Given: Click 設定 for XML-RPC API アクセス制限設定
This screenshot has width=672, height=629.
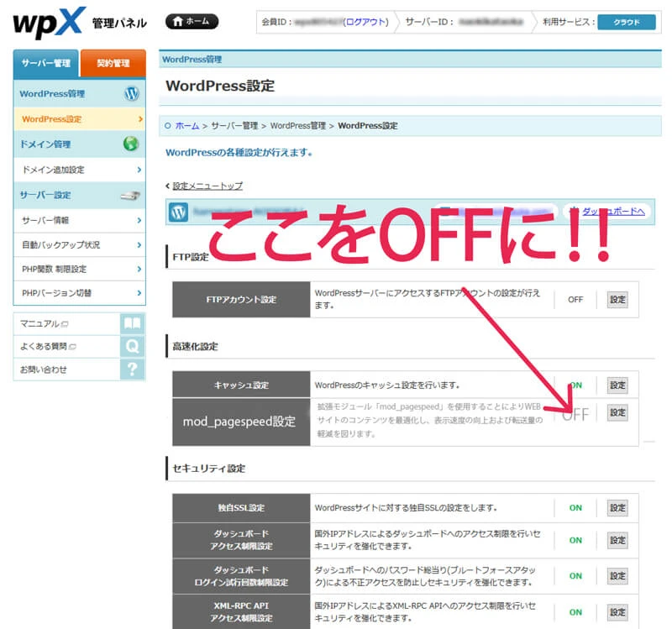Looking at the screenshot, I should 617,612.
